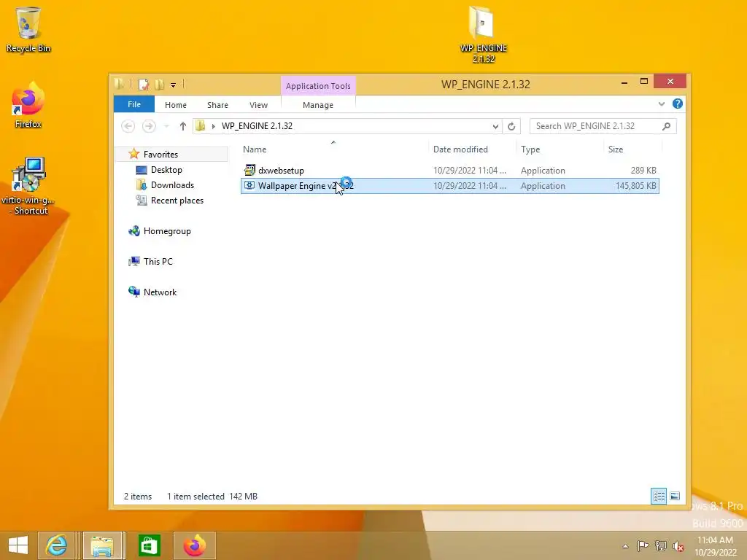Image resolution: width=747 pixels, height=560 pixels.
Task: Click the Wallpaper Engine file icon
Action: point(249,185)
